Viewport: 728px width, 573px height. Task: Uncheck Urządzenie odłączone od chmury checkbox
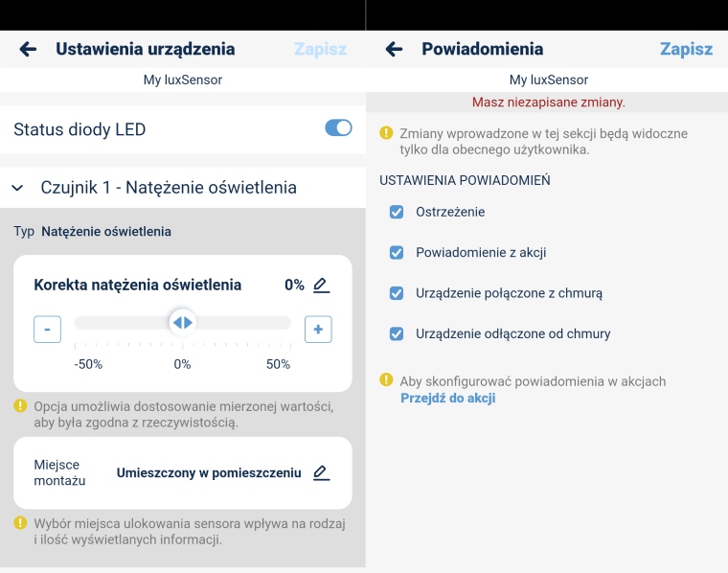[x=397, y=333]
